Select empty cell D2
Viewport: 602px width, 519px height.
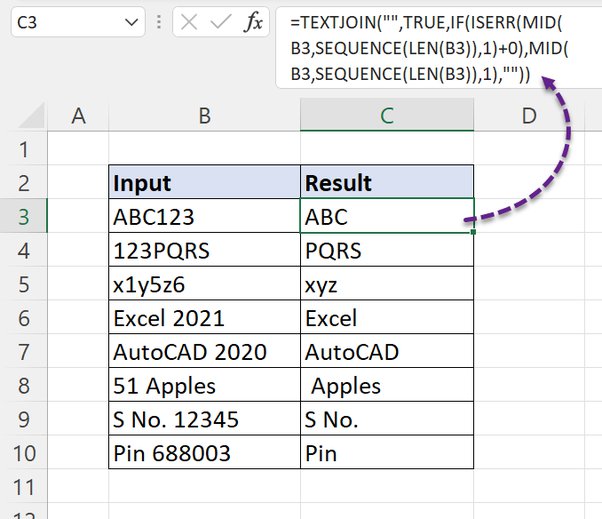point(529,182)
